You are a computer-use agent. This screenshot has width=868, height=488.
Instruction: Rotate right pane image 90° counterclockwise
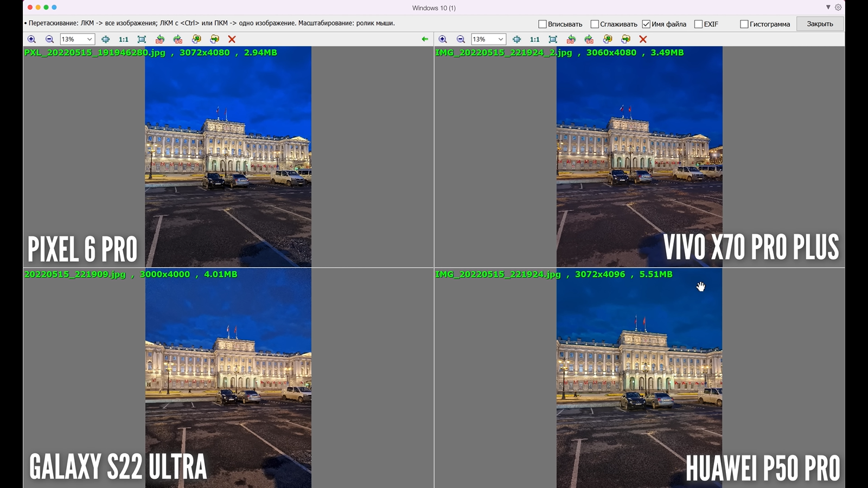point(571,39)
